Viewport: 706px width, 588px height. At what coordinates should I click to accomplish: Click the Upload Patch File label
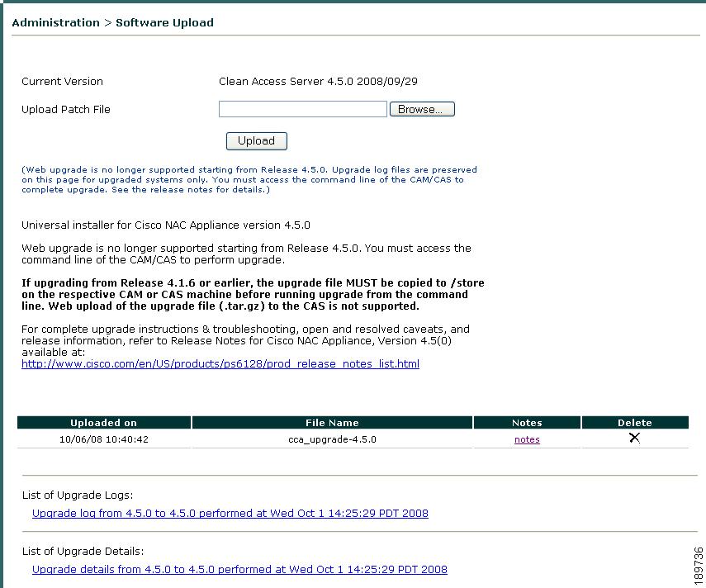[x=66, y=109]
